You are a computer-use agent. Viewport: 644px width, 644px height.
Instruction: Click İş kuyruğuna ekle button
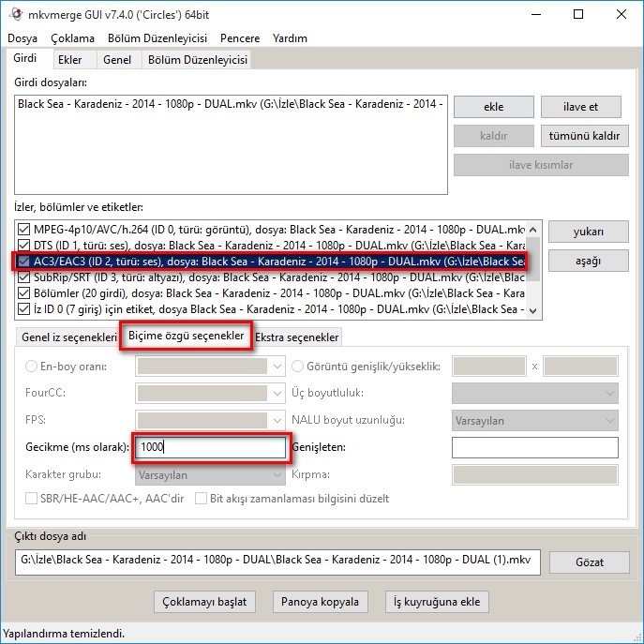[x=437, y=601]
